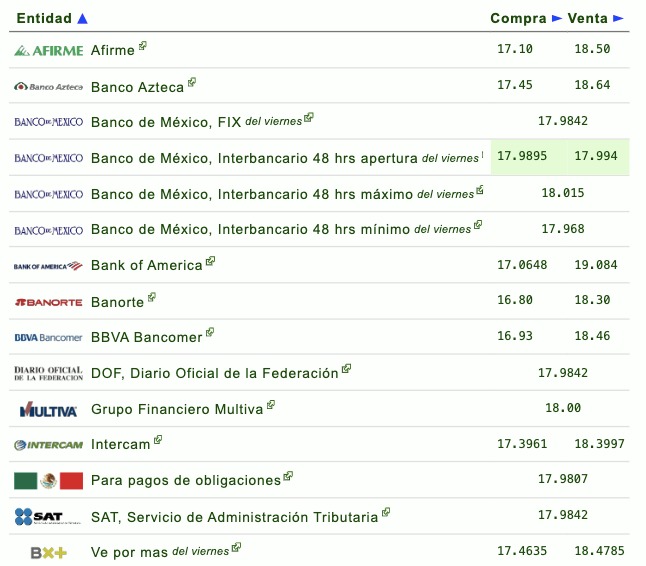Select the highlighted 17.9895 compra value

(522, 156)
